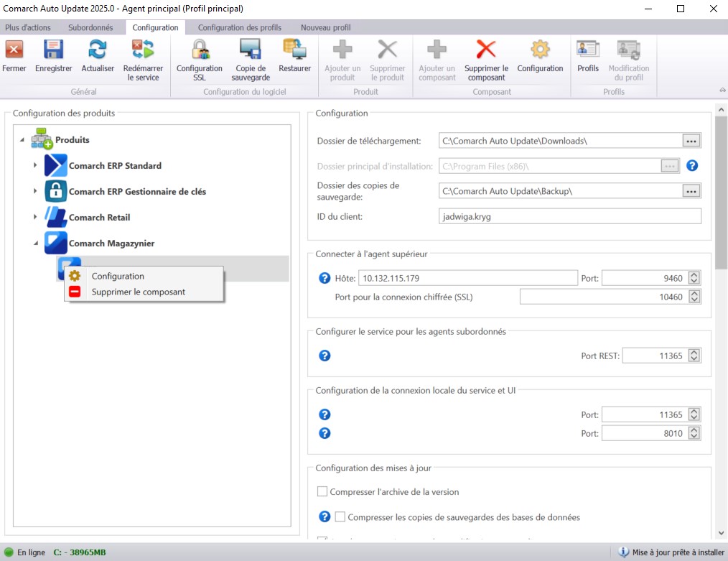Click the red Supprimer le composant ribbon icon

(x=486, y=50)
